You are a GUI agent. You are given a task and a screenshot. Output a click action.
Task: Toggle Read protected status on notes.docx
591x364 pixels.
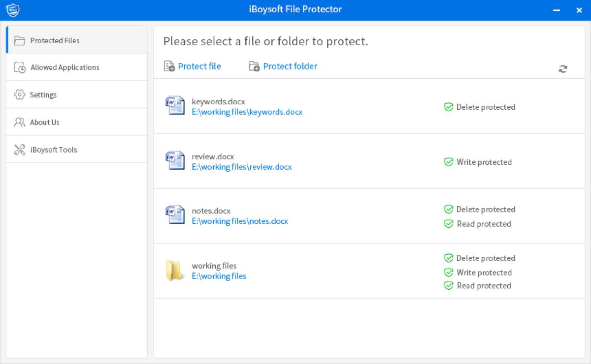point(449,224)
